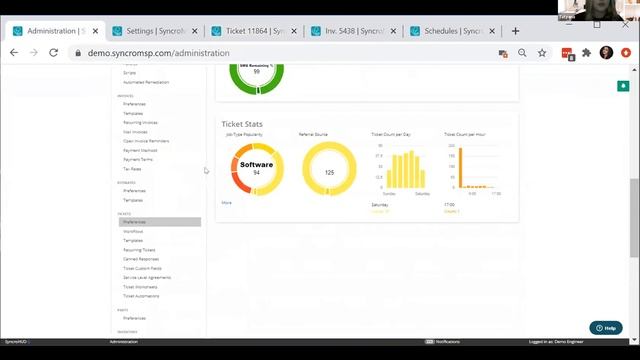The height and width of the screenshot is (360, 640).
Task: Open Scripts in the sidebar
Action: point(129,73)
